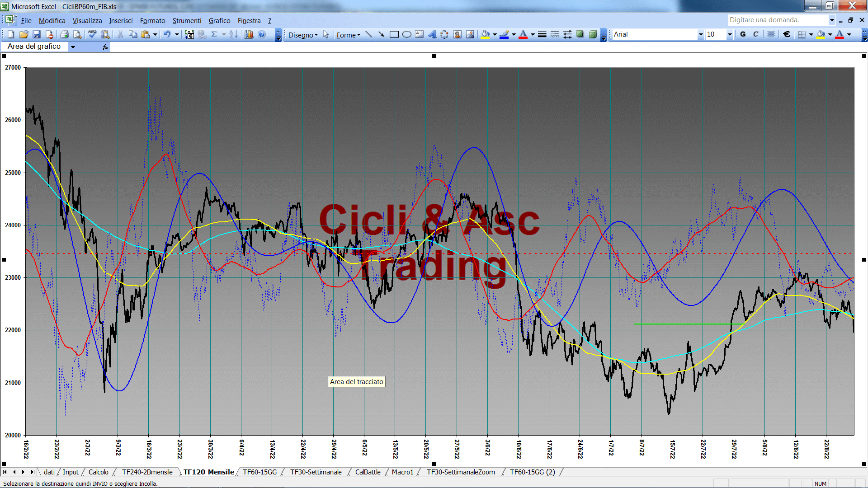Choose the dash style icon
The image size is (868, 488).
coord(555,34)
